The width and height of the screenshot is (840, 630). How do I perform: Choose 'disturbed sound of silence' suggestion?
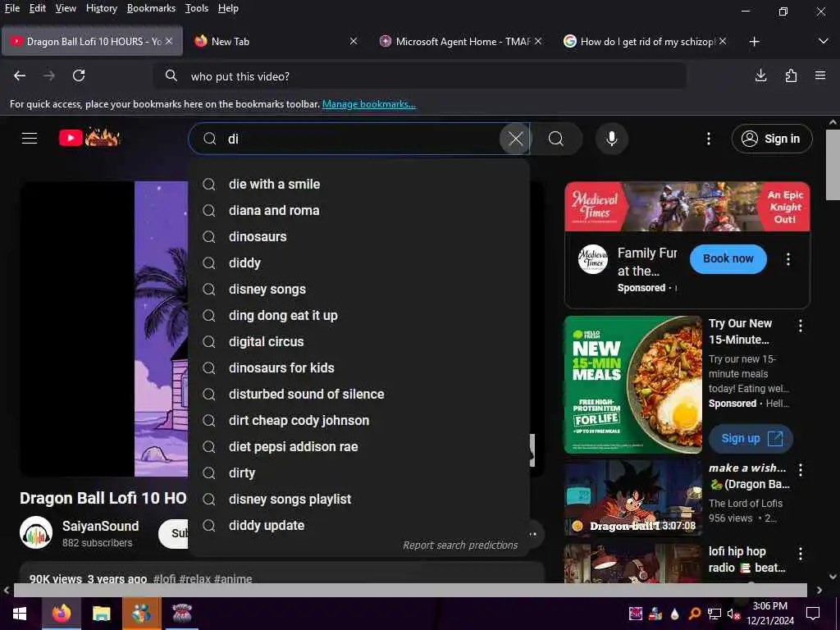point(359,395)
